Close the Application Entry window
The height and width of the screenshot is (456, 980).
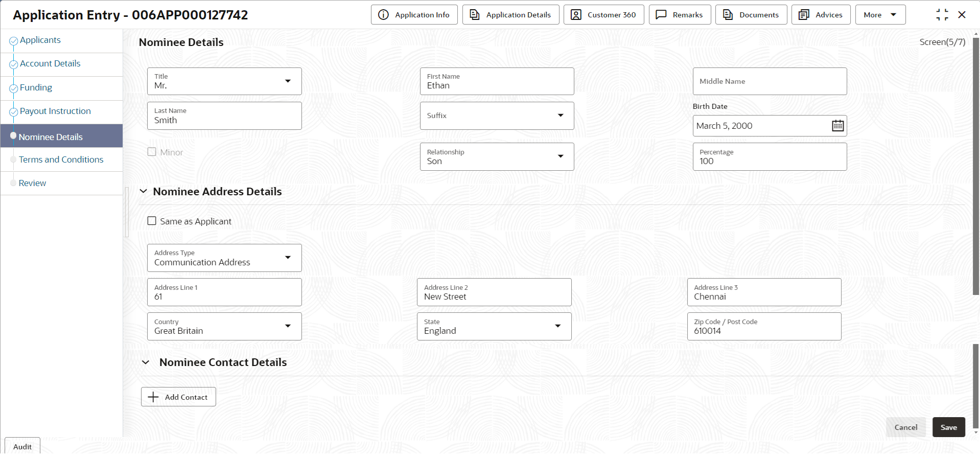[x=962, y=15]
